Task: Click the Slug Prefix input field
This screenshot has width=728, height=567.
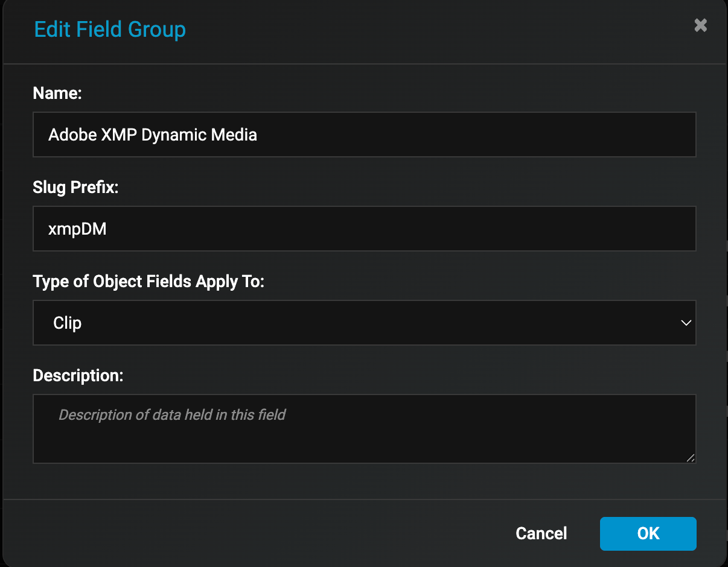Action: point(365,229)
